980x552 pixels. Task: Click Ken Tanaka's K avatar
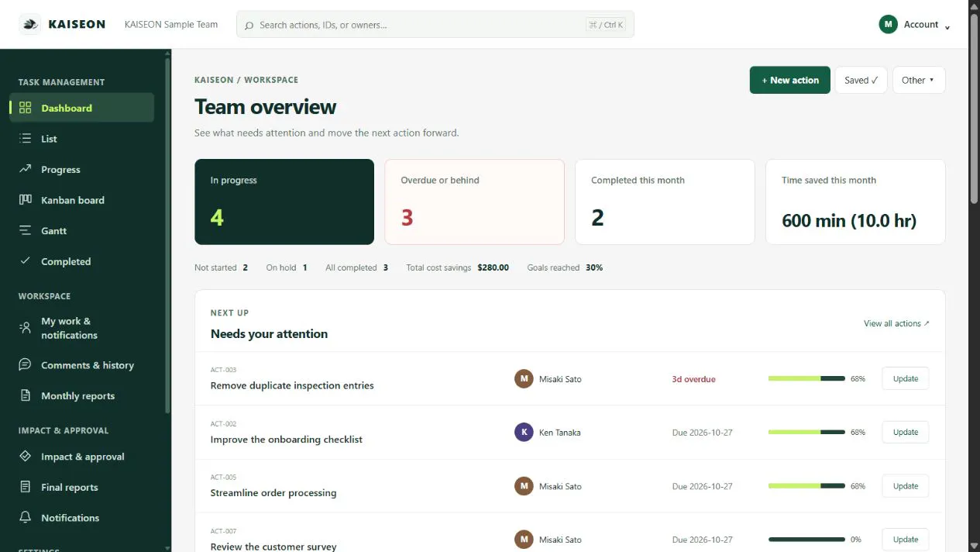(524, 432)
